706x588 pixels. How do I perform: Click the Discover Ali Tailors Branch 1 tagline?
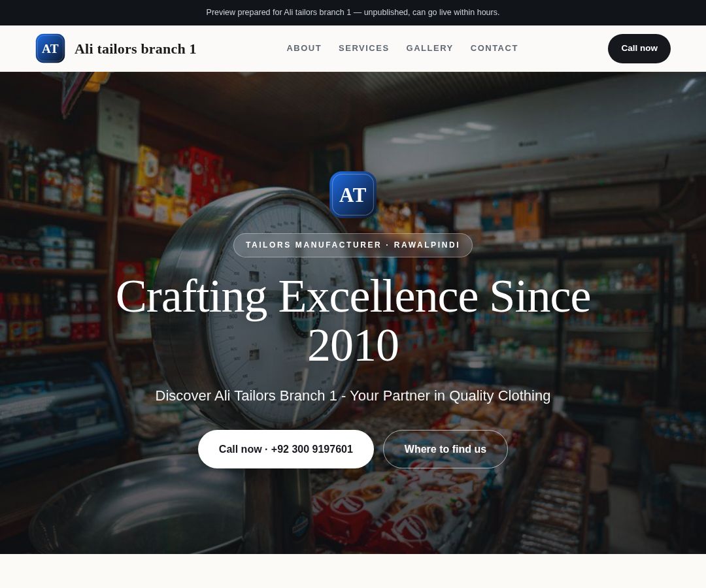pos(353,395)
